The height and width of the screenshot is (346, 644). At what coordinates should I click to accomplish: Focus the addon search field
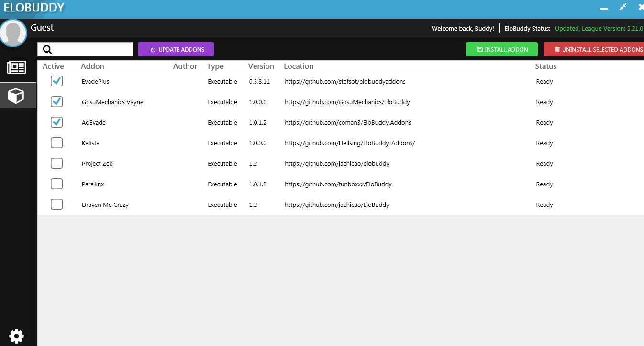[x=85, y=49]
